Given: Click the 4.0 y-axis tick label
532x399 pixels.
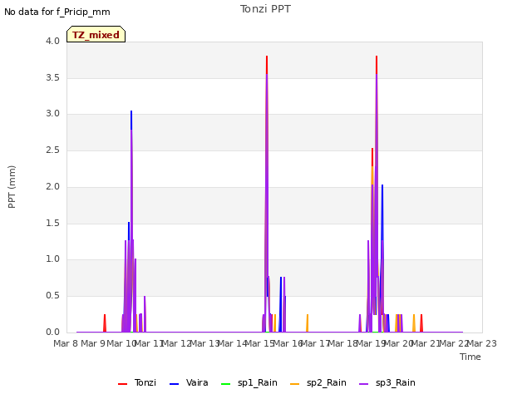Looking at the screenshot, I should (x=52, y=41).
